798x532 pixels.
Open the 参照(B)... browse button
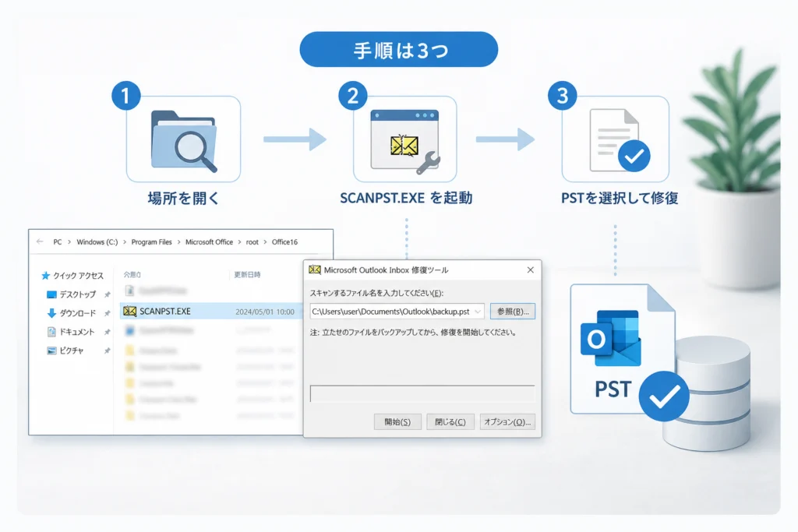513,312
